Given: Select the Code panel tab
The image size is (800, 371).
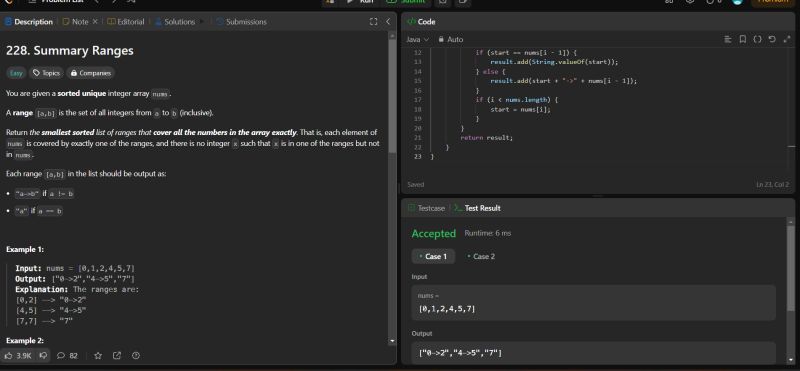Looking at the screenshot, I should pyautogui.click(x=421, y=22).
